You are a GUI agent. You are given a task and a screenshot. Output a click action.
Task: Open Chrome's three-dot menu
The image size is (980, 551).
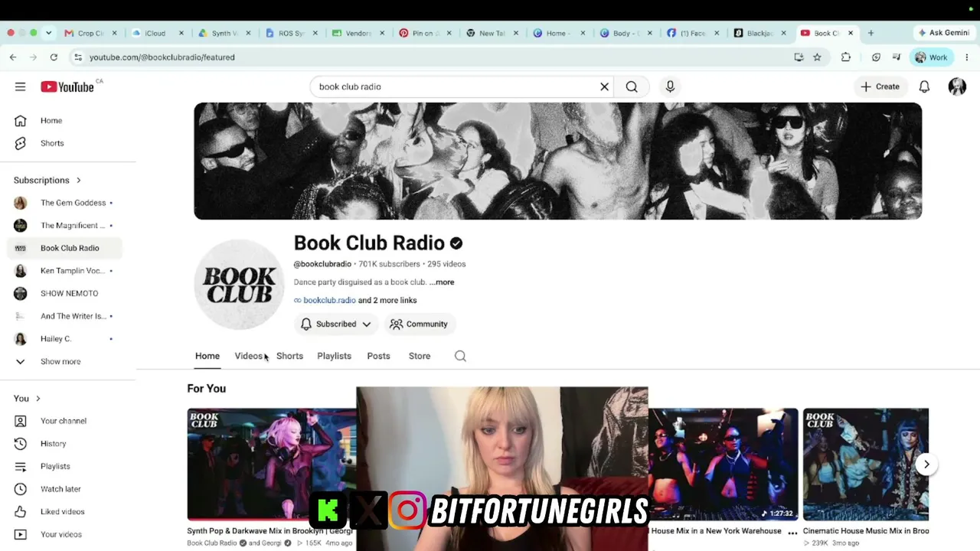point(967,57)
